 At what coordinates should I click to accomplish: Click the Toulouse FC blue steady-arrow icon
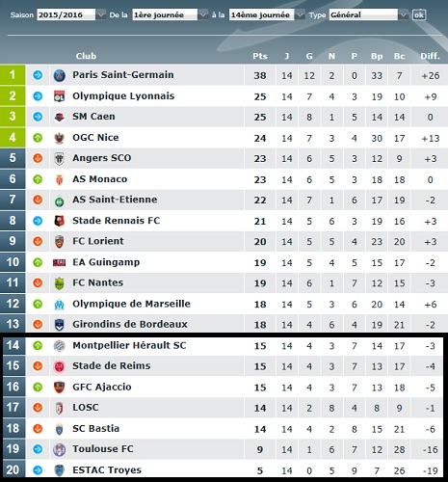tap(38, 449)
